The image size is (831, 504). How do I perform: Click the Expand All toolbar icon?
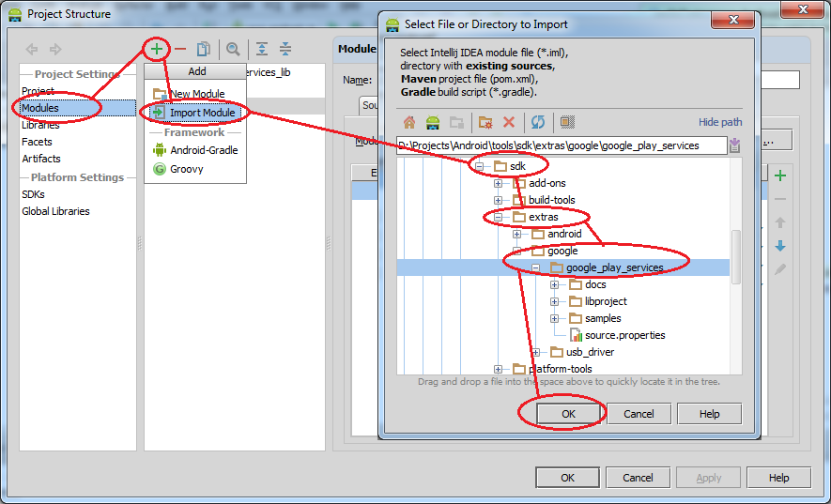pos(262,49)
